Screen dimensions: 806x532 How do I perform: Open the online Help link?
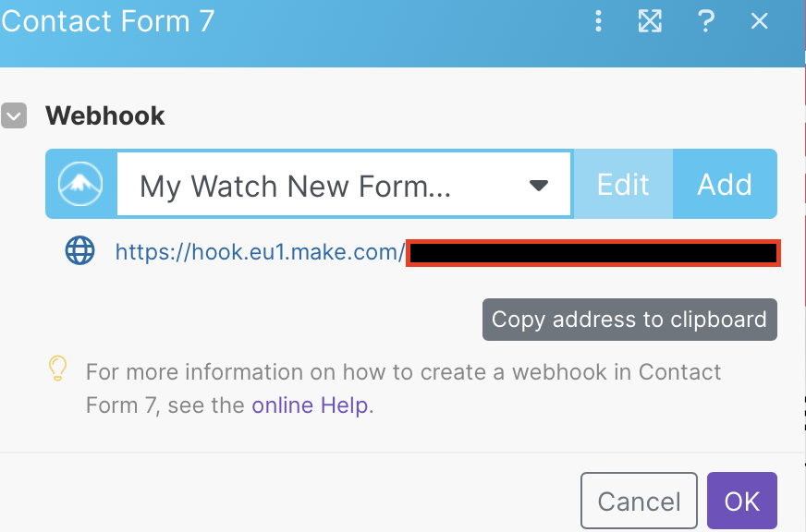[310, 405]
